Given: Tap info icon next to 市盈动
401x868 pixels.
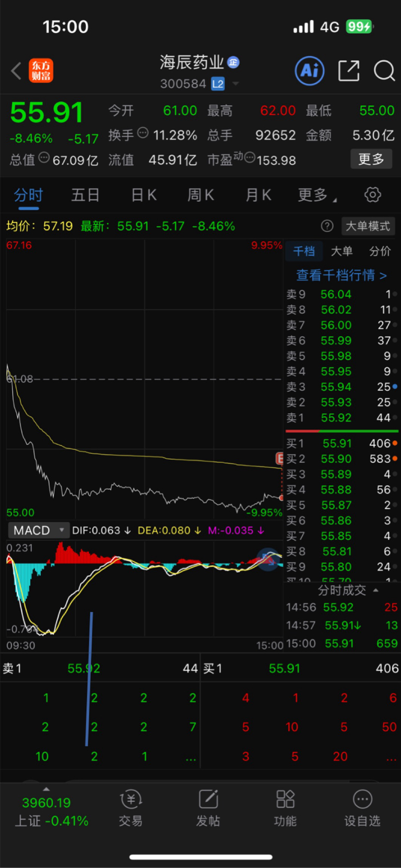Looking at the screenshot, I should click(250, 158).
